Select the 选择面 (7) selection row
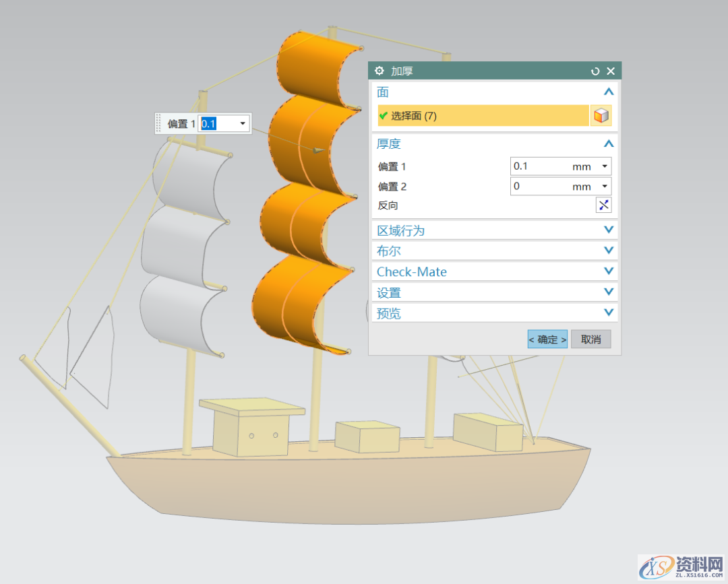The height and width of the screenshot is (584, 728). [483, 116]
